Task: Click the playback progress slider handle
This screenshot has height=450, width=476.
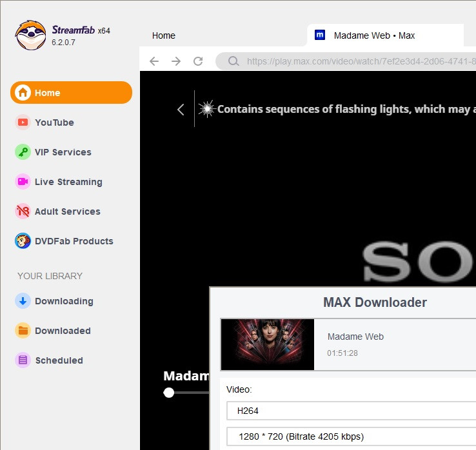Action: coord(169,393)
